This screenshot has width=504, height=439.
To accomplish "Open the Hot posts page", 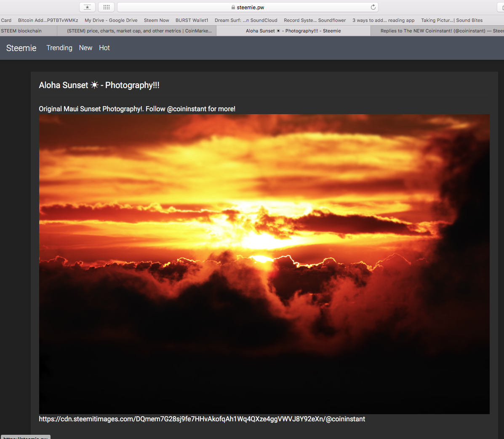I will [104, 48].
